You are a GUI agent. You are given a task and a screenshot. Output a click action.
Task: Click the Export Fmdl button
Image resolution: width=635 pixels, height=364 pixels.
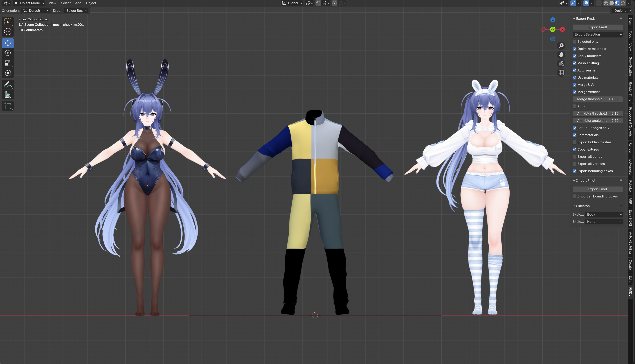coord(597,27)
